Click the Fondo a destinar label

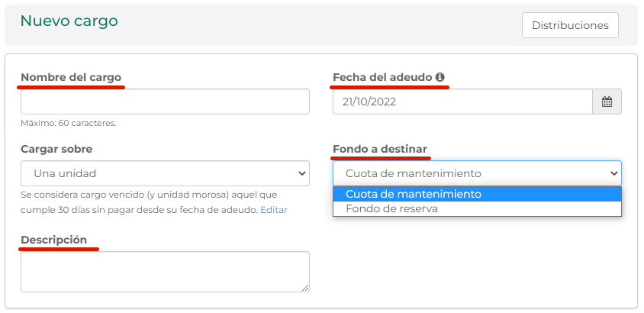click(x=380, y=149)
